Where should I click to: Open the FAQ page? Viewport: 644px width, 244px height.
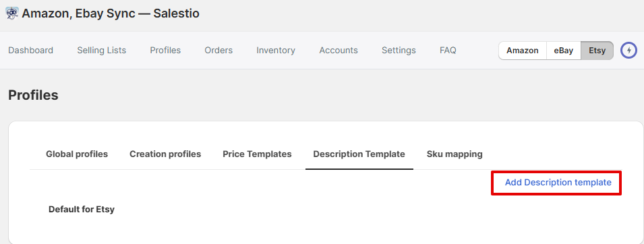448,50
